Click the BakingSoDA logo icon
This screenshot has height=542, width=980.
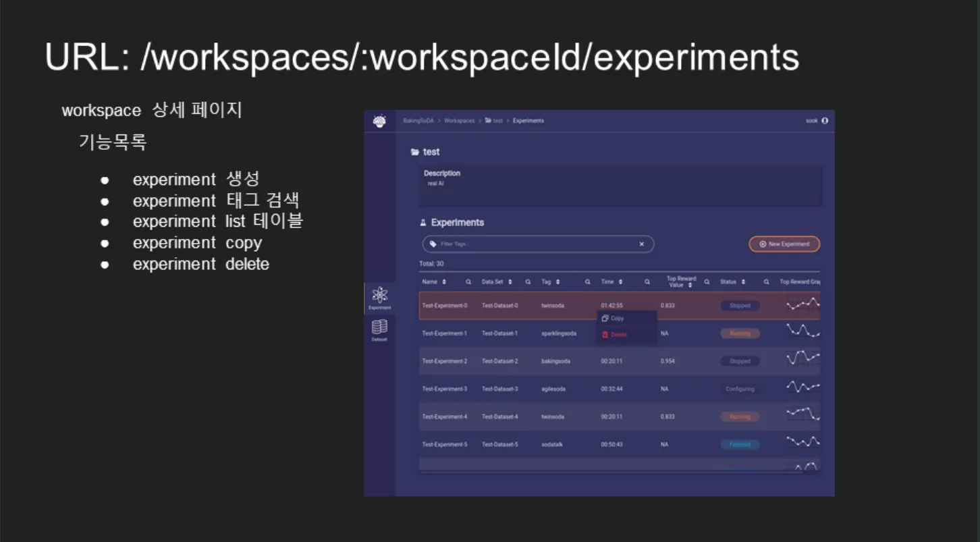pyautogui.click(x=379, y=121)
